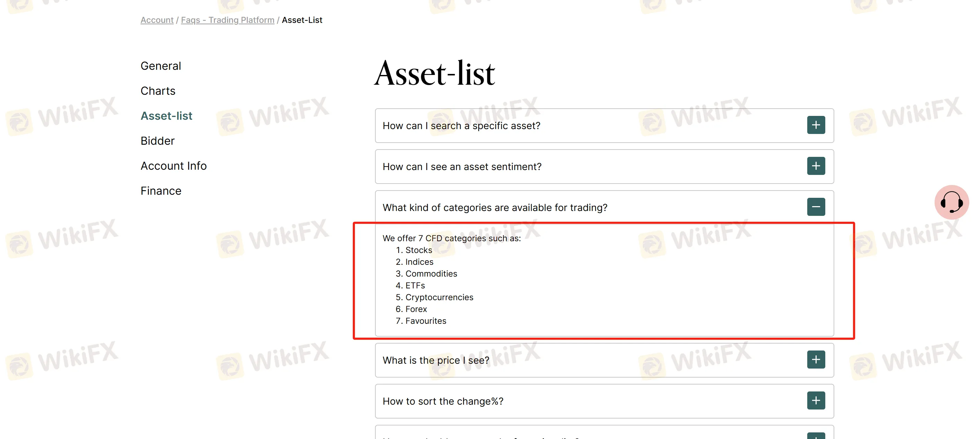Open the Finance FAQ section
The image size is (980, 439).
pos(161,191)
